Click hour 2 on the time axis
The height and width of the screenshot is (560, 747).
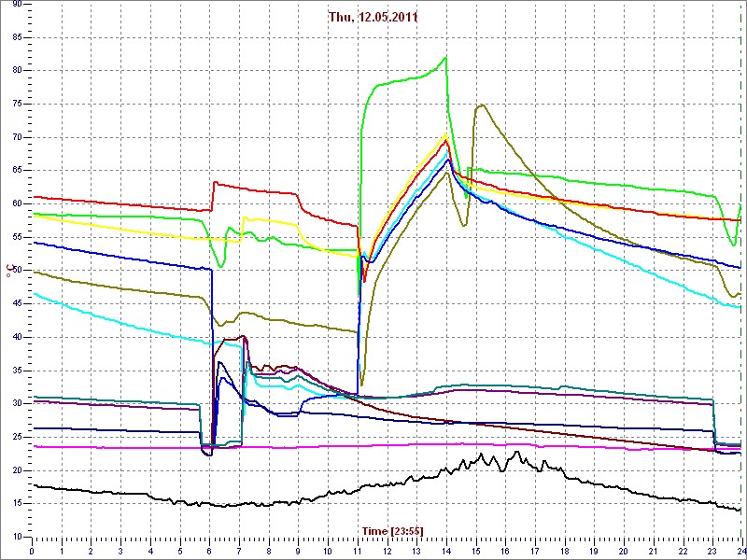91,551
